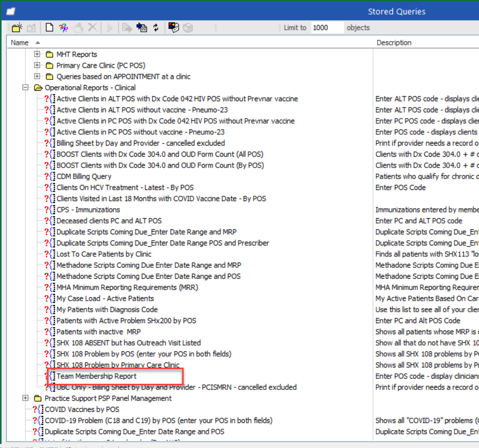
Task: Select My Case Load - Active Patients query
Action: point(105,298)
